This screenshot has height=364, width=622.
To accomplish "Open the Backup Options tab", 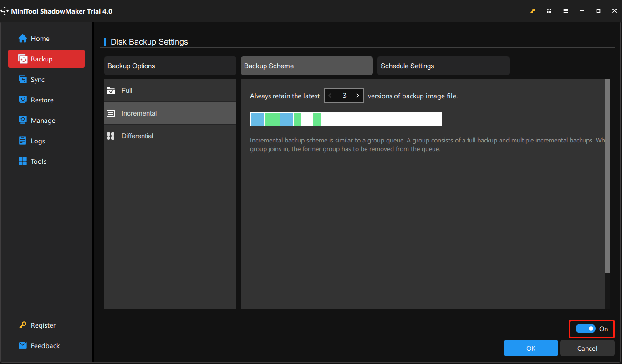I will pyautogui.click(x=170, y=66).
